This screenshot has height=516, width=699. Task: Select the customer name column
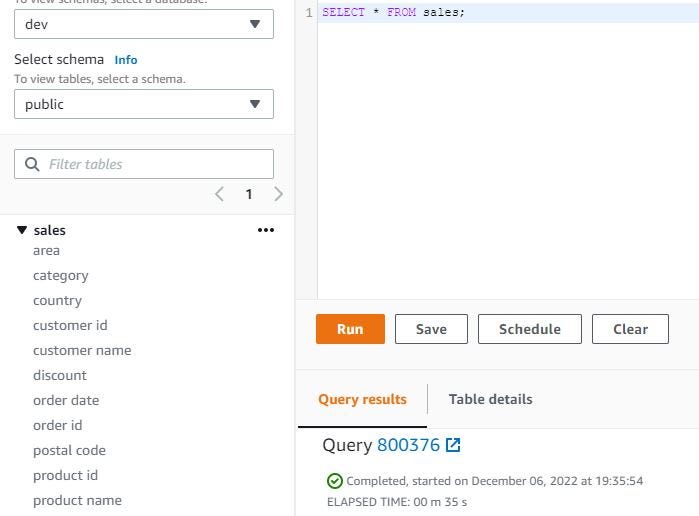tap(82, 351)
